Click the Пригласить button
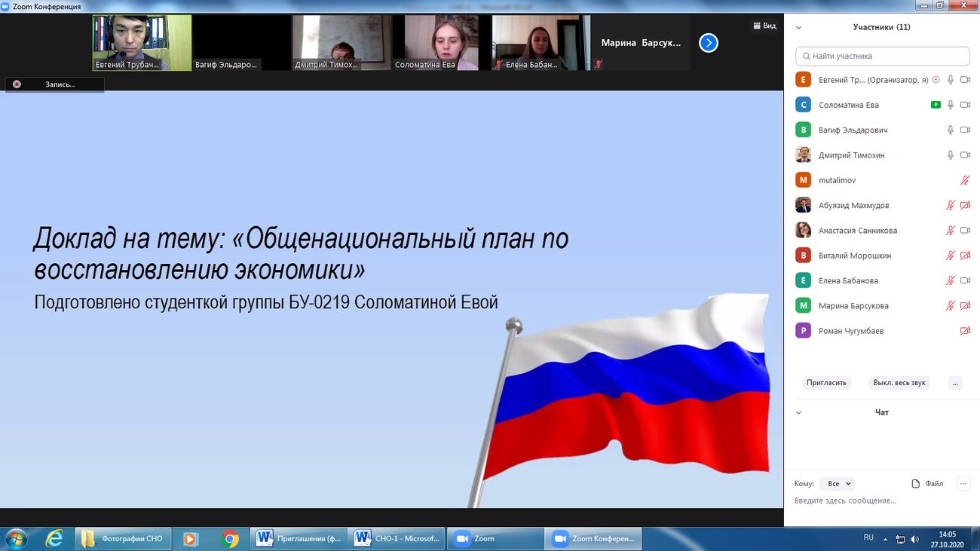This screenshot has height=551, width=980. pos(826,383)
